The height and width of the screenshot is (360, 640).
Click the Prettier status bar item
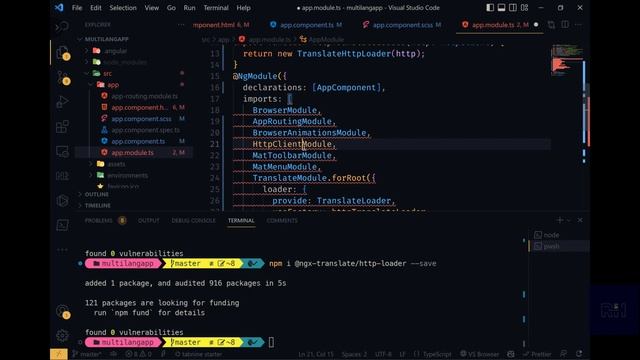[x=537, y=354]
